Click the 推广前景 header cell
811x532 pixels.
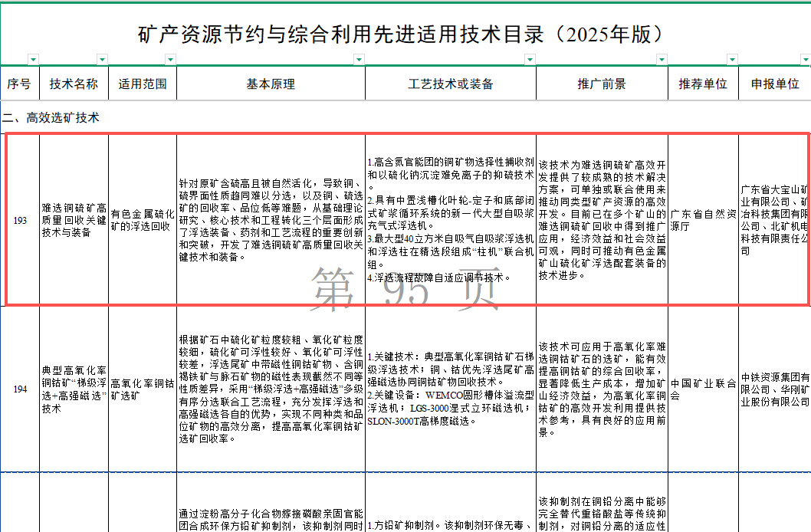(602, 84)
